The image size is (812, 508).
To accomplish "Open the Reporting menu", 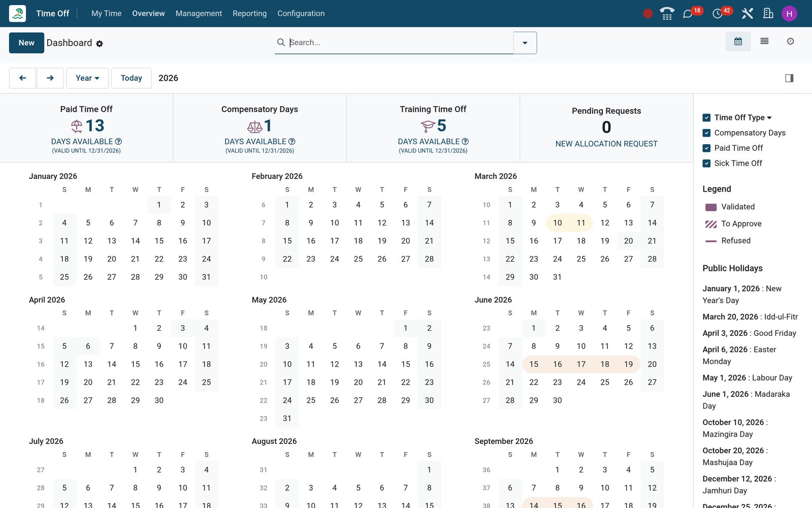I will click(250, 14).
